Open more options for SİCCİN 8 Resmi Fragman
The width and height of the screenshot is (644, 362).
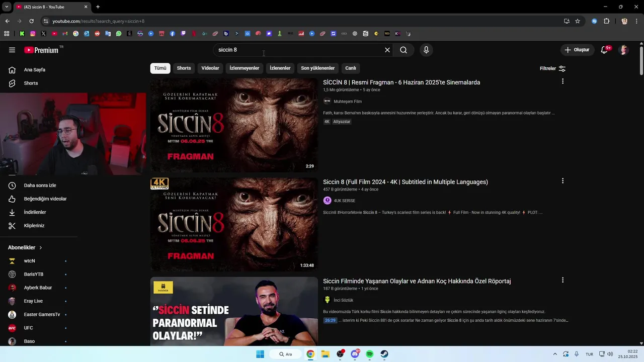coord(562,81)
